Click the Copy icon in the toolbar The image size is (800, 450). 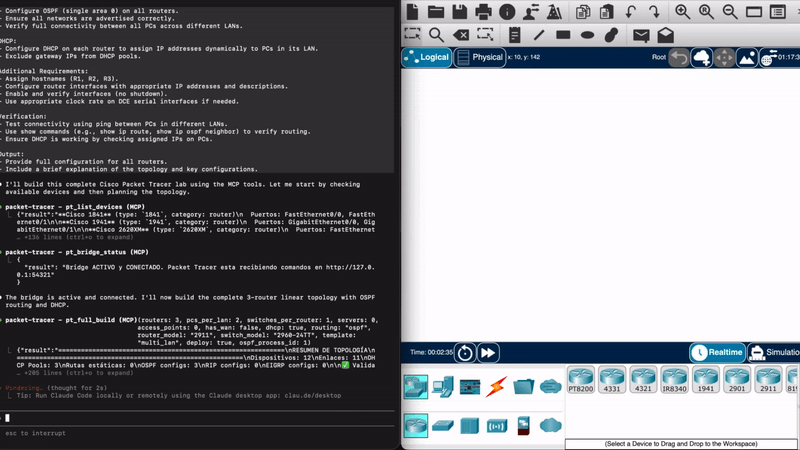click(x=583, y=11)
